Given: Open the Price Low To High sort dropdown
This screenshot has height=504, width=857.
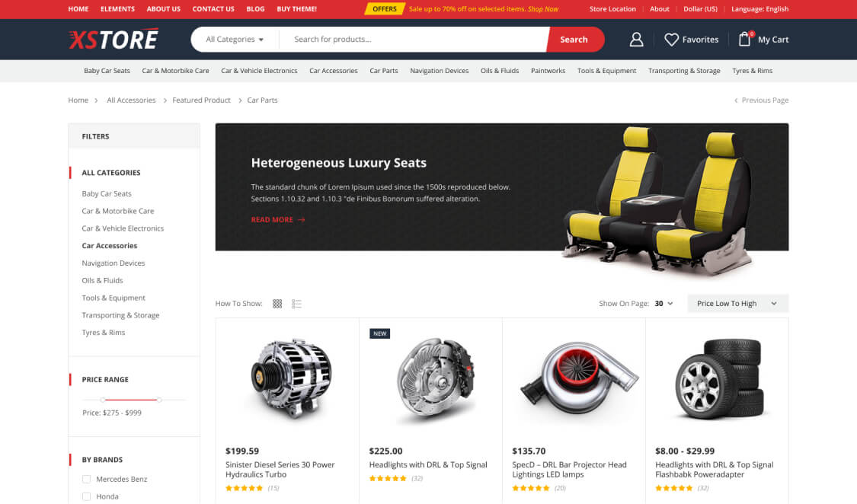Looking at the screenshot, I should (x=738, y=304).
